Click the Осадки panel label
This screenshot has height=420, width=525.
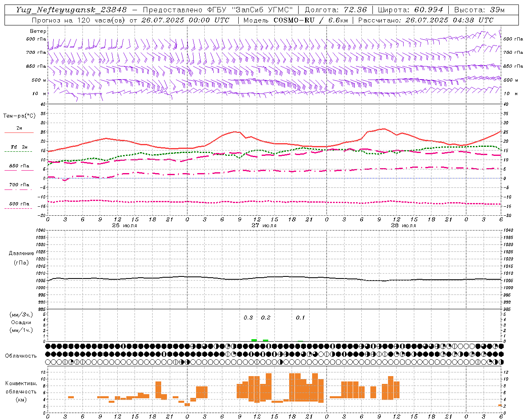pos(21,322)
